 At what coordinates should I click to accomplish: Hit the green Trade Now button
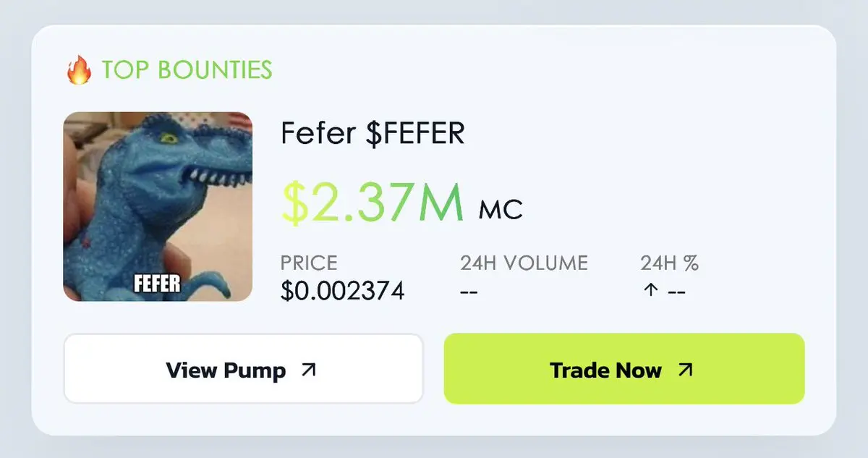624,368
